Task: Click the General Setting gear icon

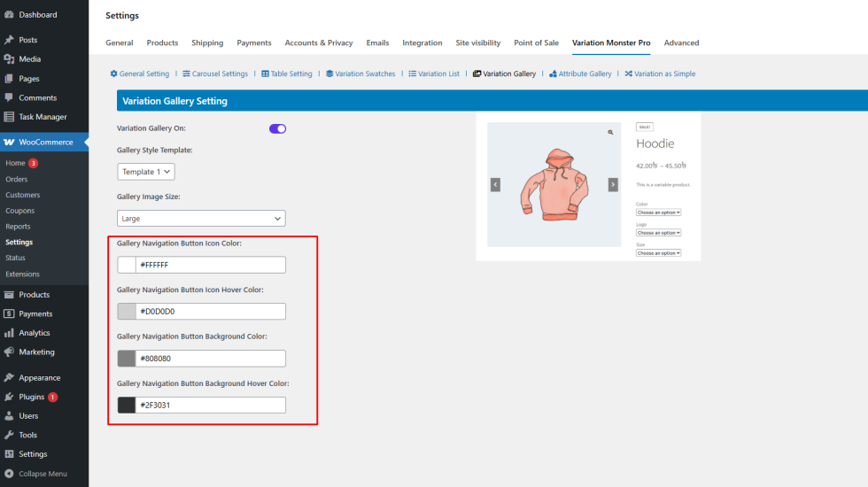Action: [113, 73]
